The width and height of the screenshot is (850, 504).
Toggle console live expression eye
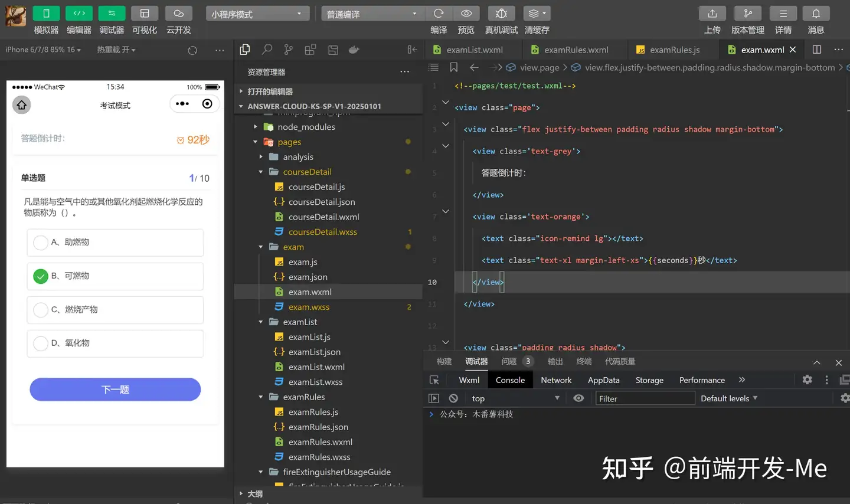coord(578,398)
